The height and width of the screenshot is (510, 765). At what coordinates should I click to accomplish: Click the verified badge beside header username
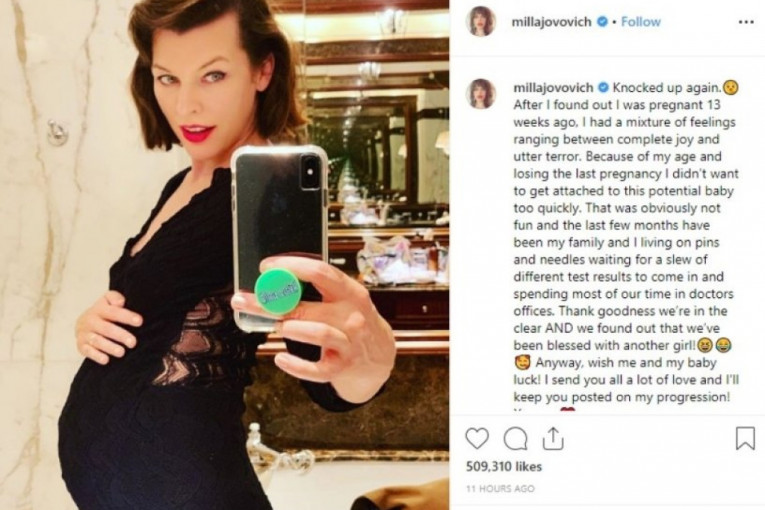[x=603, y=22]
